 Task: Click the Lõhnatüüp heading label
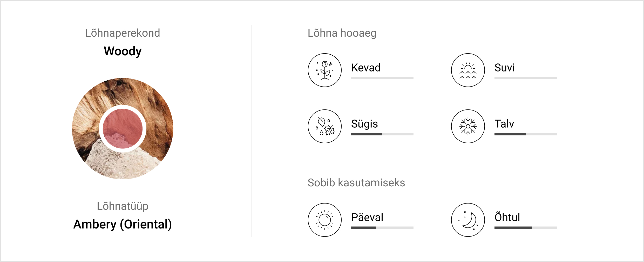123,206
